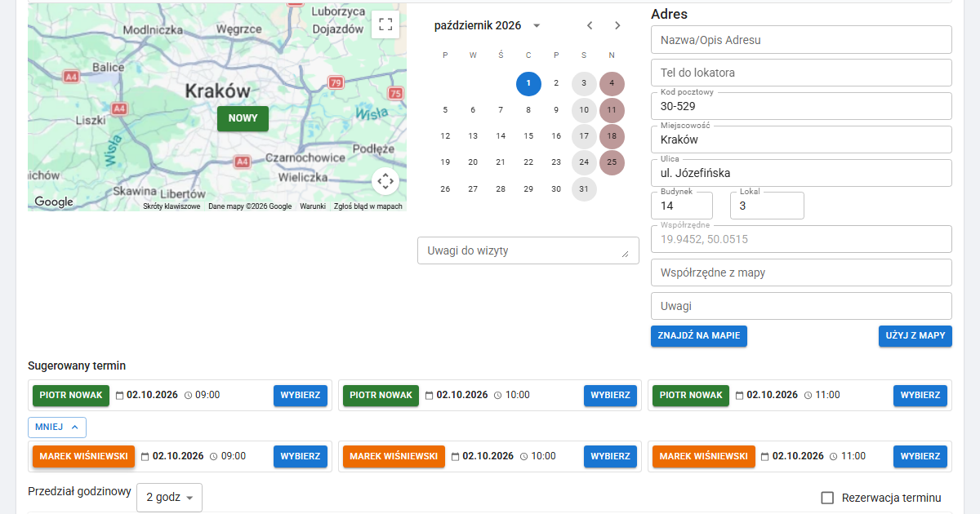
Task: Click Marek Wiśniewski tag in 09:00 slot
Action: coord(84,456)
